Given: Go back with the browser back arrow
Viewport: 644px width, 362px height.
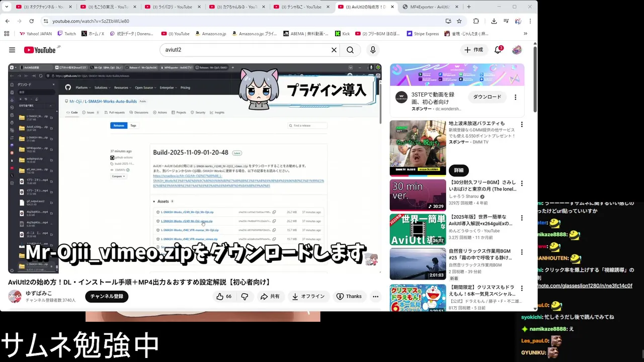Looking at the screenshot, I should [x=7, y=21].
